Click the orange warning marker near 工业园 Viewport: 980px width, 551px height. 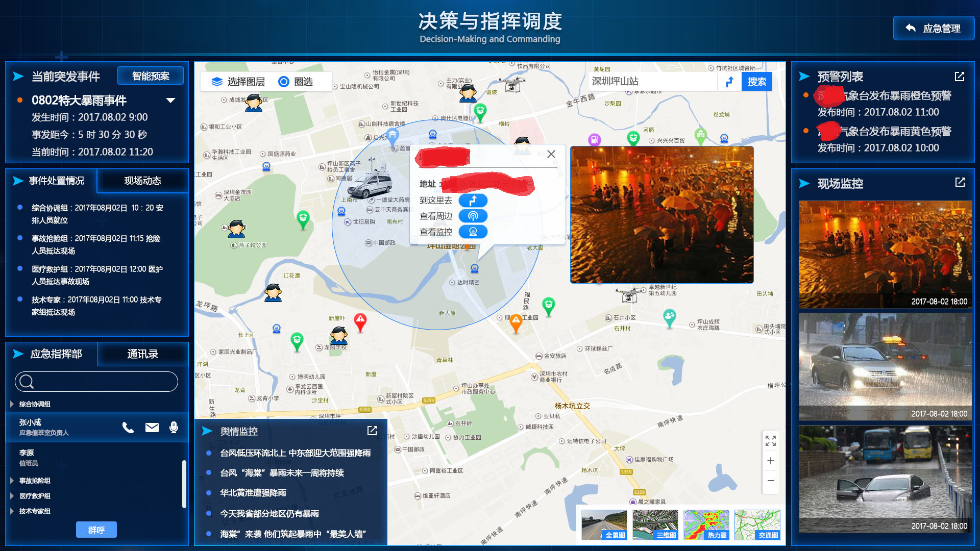[516, 323]
